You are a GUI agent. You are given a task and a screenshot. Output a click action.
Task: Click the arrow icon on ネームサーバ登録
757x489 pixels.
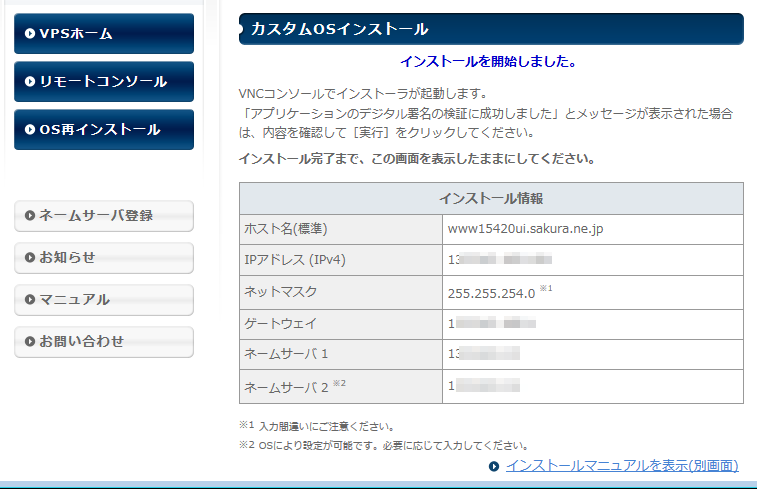click(30, 215)
